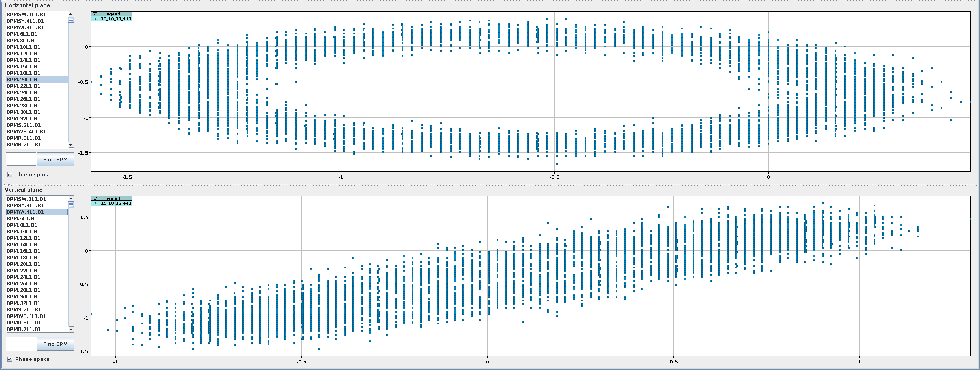This screenshot has height=370, width=980.
Task: Select BPM.10L1.B1 in Vertical plane list
Action: [37, 231]
